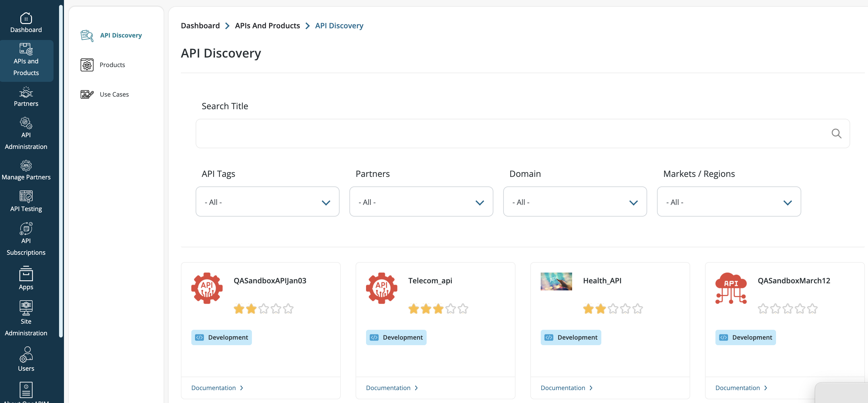Open Manage Partners icon
This screenshot has height=403, width=868.
coord(26,166)
